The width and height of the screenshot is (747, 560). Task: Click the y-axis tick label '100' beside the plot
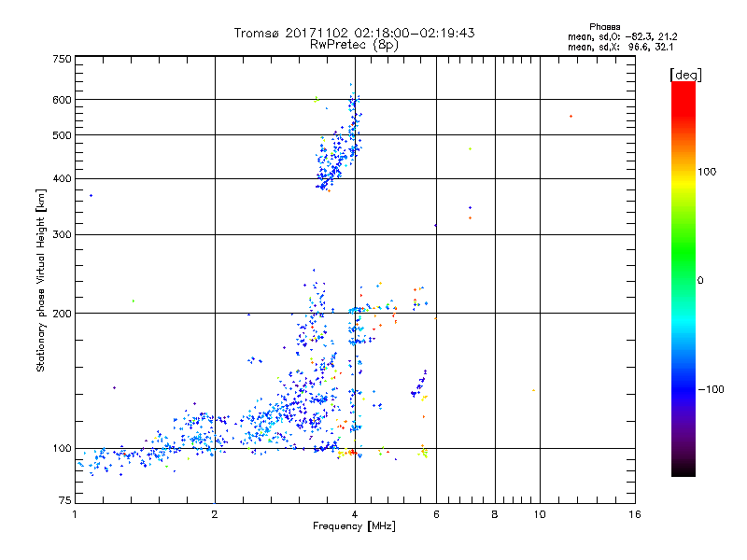click(x=62, y=449)
